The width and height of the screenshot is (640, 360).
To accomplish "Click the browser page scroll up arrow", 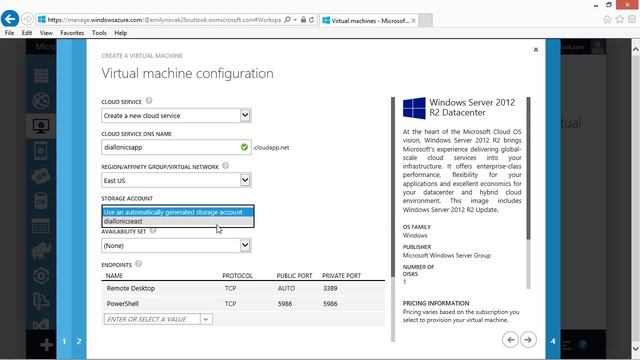I will point(636,49).
